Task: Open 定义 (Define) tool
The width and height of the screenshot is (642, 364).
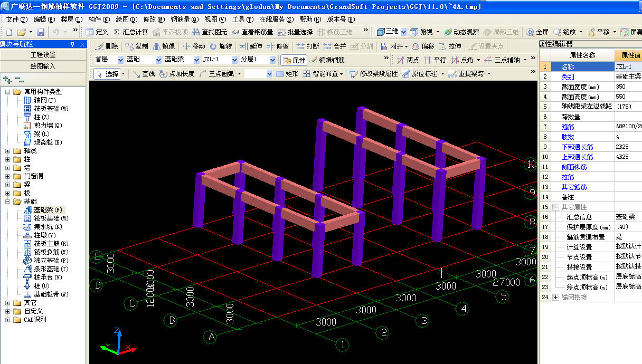Action: coord(97,32)
